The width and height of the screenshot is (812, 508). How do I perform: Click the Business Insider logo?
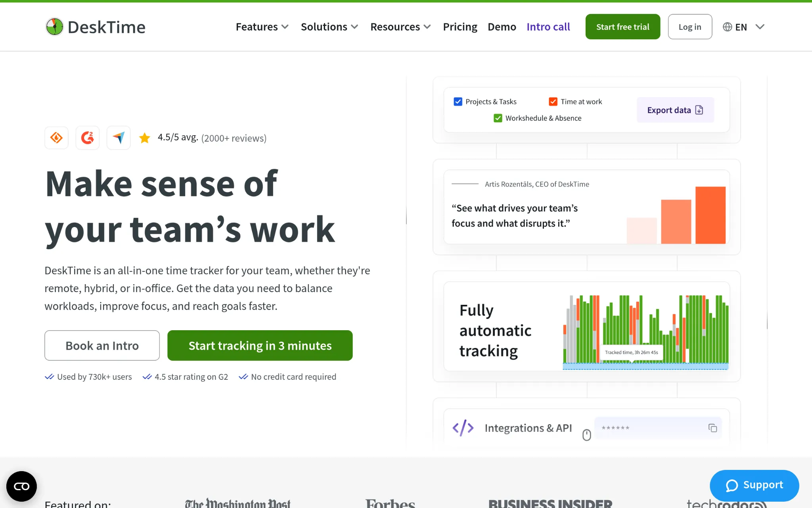click(550, 503)
